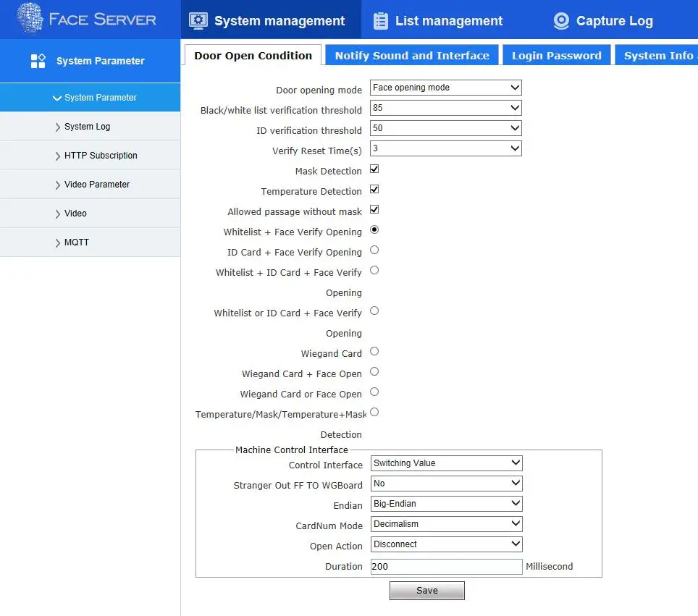Select ID Card + Face Verify Opening radio
698x616 pixels.
[374, 250]
